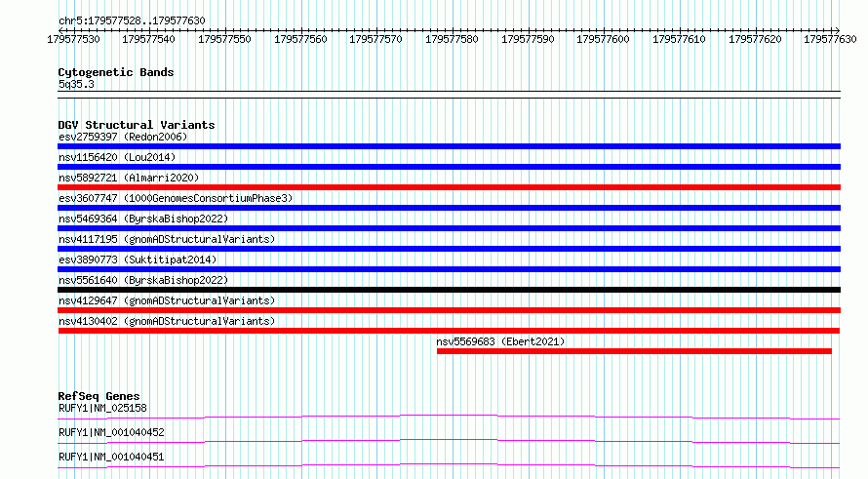The height and width of the screenshot is (479, 868).
Task: Click the magenta line for RUFY1|NM_001040452
Action: click(449, 441)
